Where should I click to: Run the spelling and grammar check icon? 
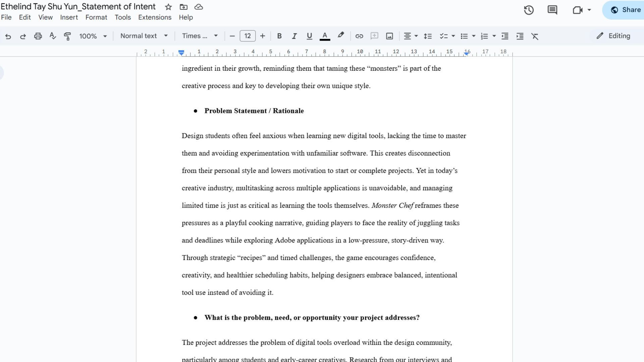click(x=53, y=36)
